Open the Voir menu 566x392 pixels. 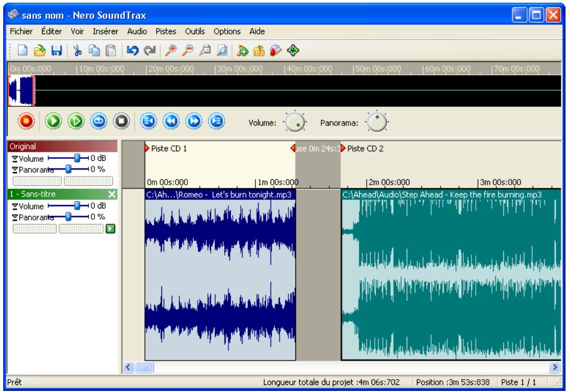pos(77,31)
